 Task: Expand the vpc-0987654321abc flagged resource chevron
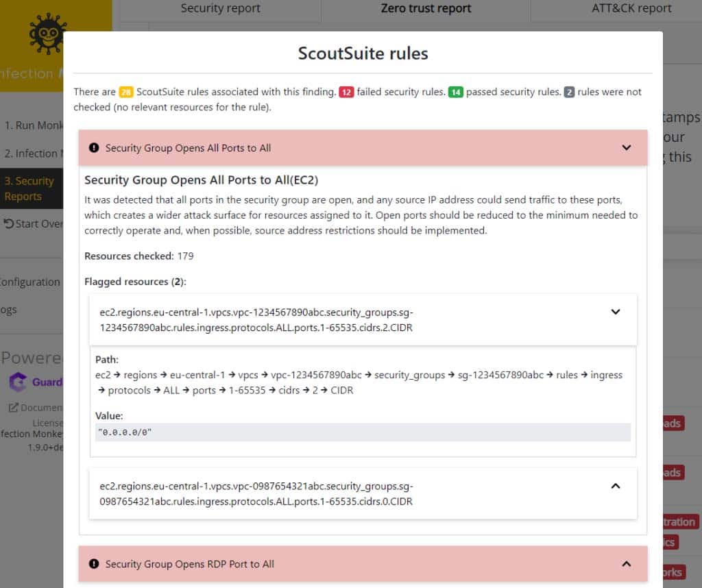tap(615, 486)
